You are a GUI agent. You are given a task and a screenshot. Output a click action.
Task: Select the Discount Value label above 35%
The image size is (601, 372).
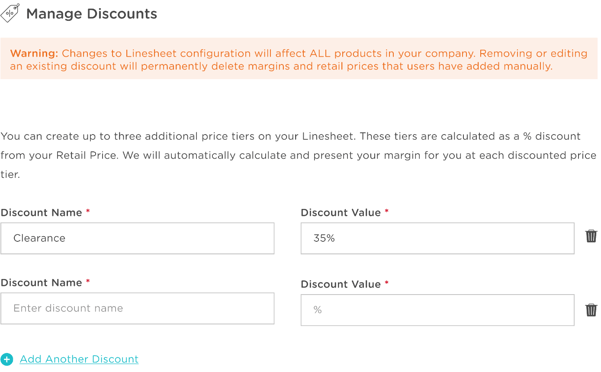click(341, 213)
